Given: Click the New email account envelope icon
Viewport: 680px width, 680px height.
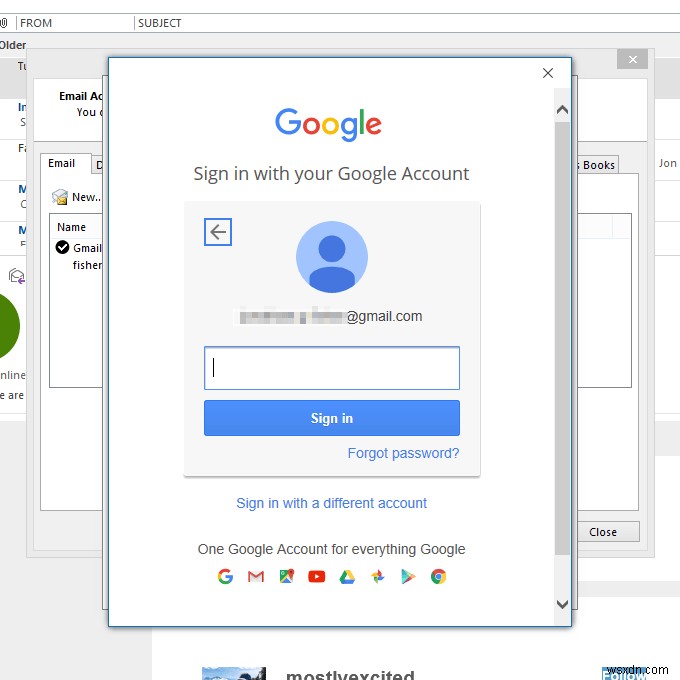Looking at the screenshot, I should coord(60,197).
